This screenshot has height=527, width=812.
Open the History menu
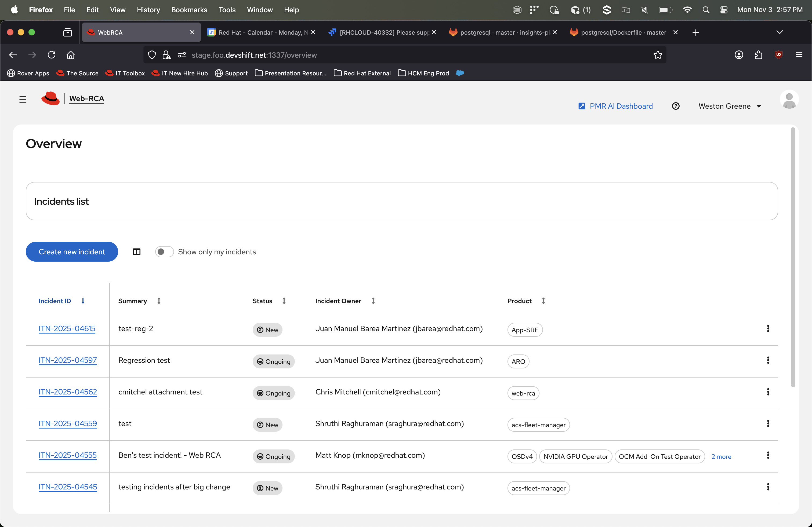pos(148,10)
